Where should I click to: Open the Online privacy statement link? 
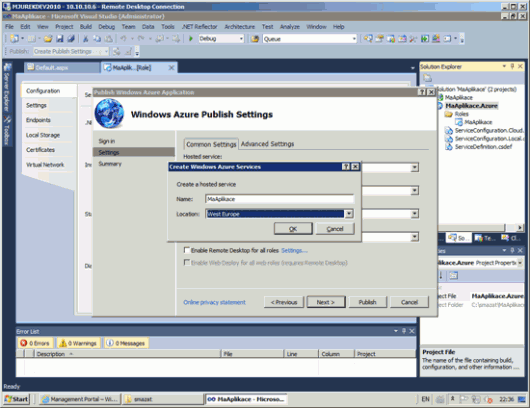click(x=214, y=302)
